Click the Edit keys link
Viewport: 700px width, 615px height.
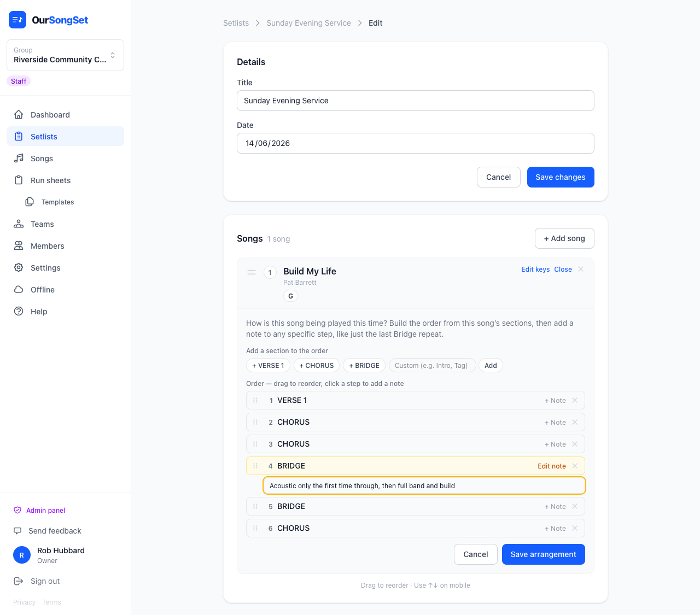[x=535, y=270]
